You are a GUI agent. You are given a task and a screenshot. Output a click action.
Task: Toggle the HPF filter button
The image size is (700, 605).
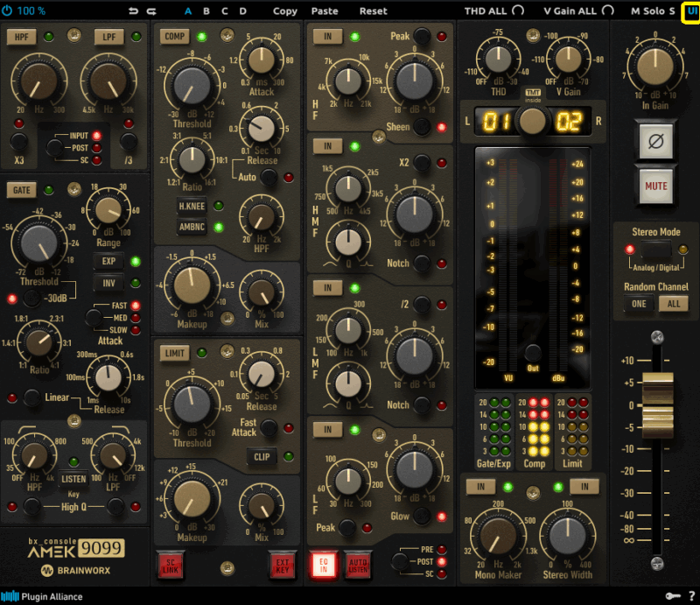[21, 37]
